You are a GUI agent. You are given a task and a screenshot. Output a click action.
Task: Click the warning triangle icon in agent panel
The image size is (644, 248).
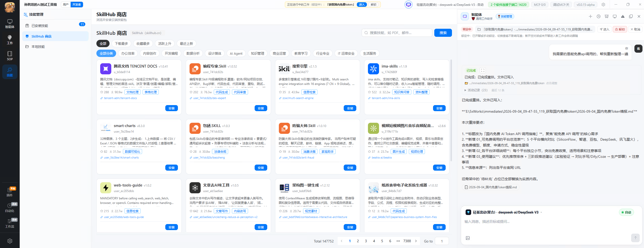tap(623, 16)
